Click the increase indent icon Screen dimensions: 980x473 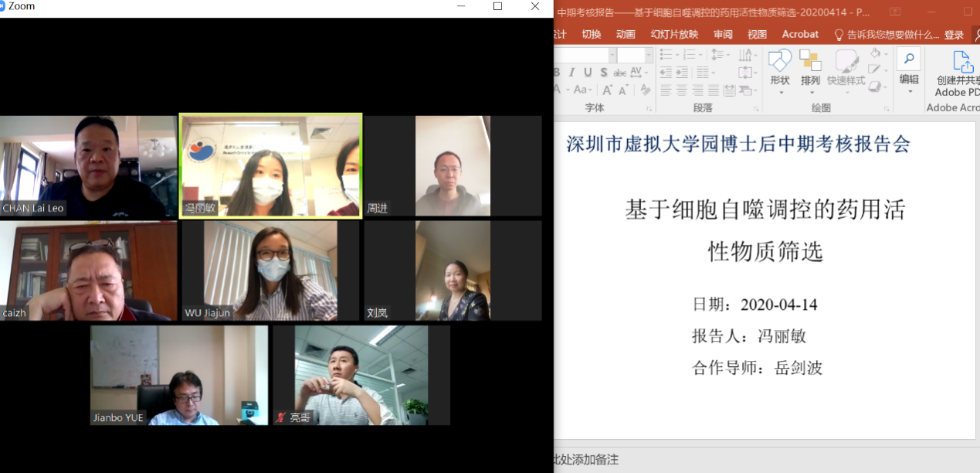681,73
